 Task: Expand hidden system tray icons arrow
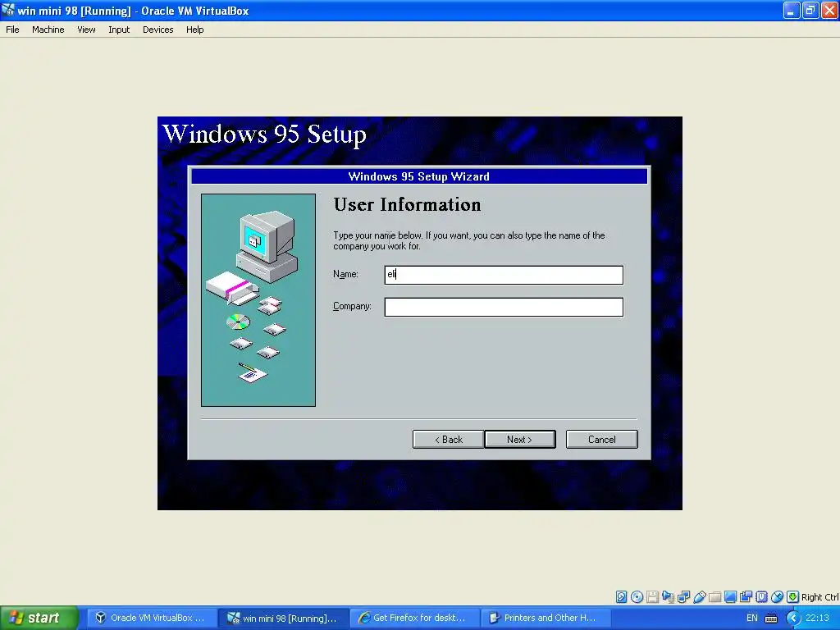pyautogui.click(x=793, y=619)
